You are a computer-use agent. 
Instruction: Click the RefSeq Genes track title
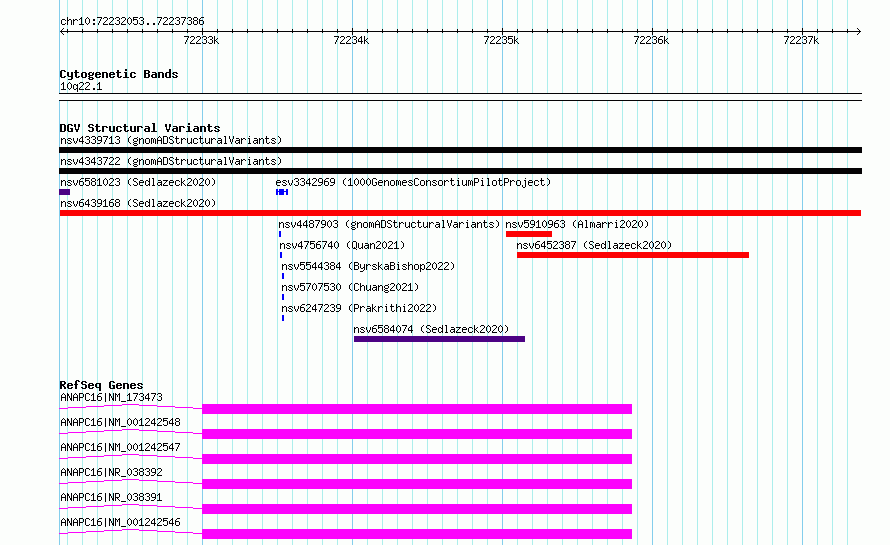102,385
